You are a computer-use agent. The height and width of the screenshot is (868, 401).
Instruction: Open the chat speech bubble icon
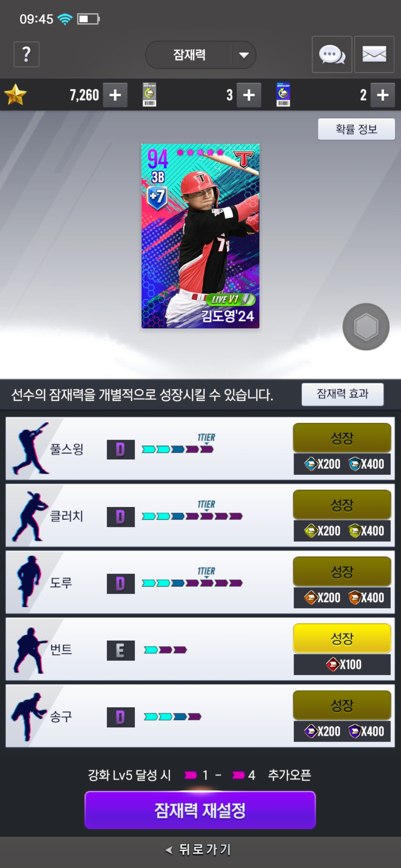coord(332,55)
